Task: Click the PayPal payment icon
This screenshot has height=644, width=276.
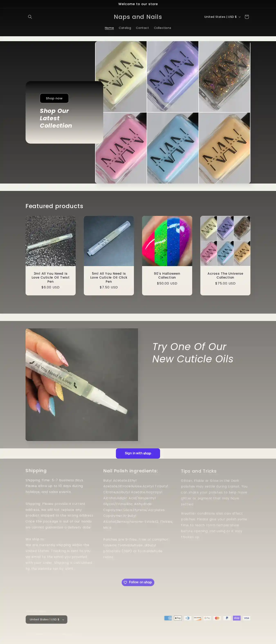Action: coord(227,618)
